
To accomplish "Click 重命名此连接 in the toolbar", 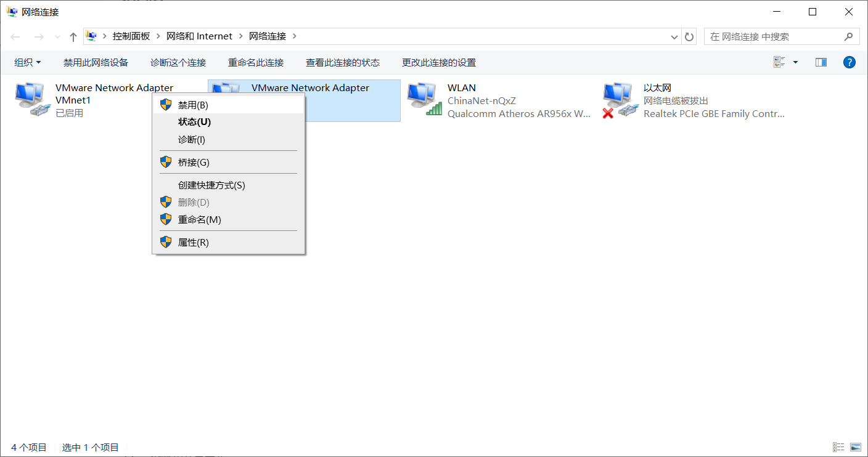I will click(x=256, y=63).
